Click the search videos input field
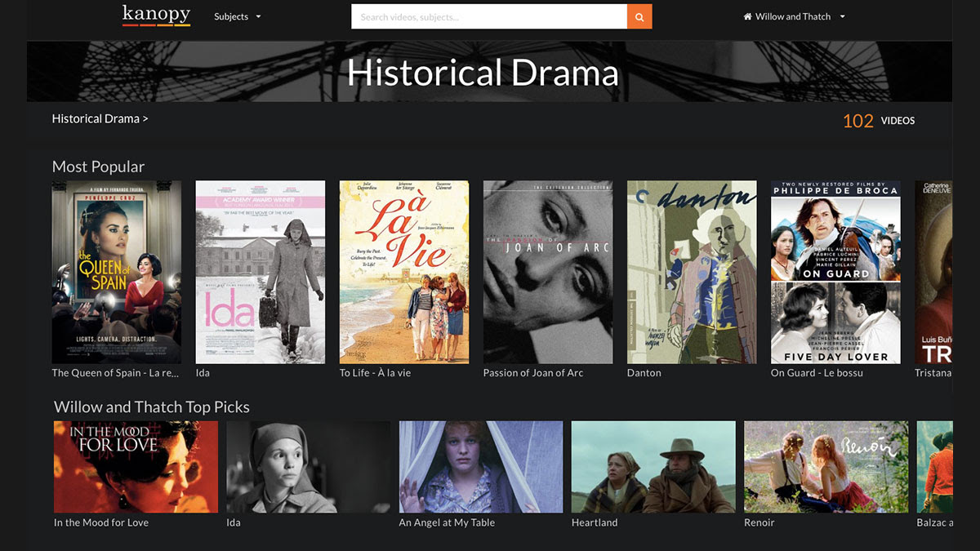Viewport: 980px width, 551px height. click(x=489, y=16)
